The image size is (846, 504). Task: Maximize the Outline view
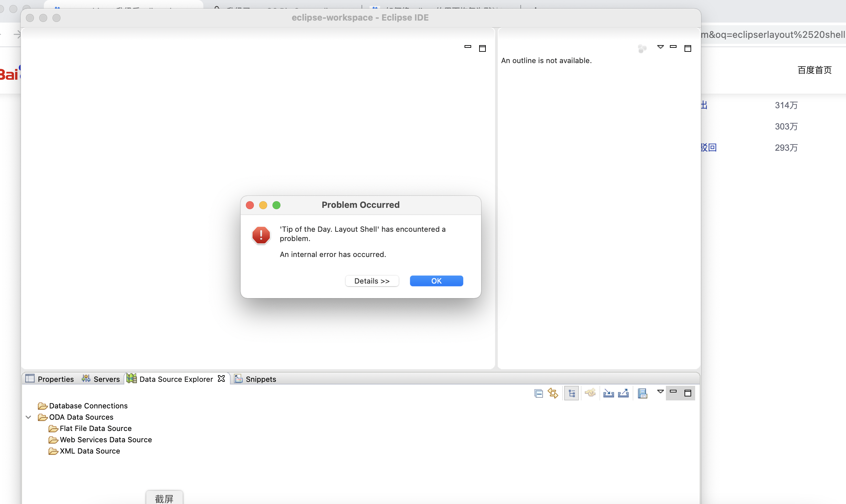pyautogui.click(x=687, y=48)
